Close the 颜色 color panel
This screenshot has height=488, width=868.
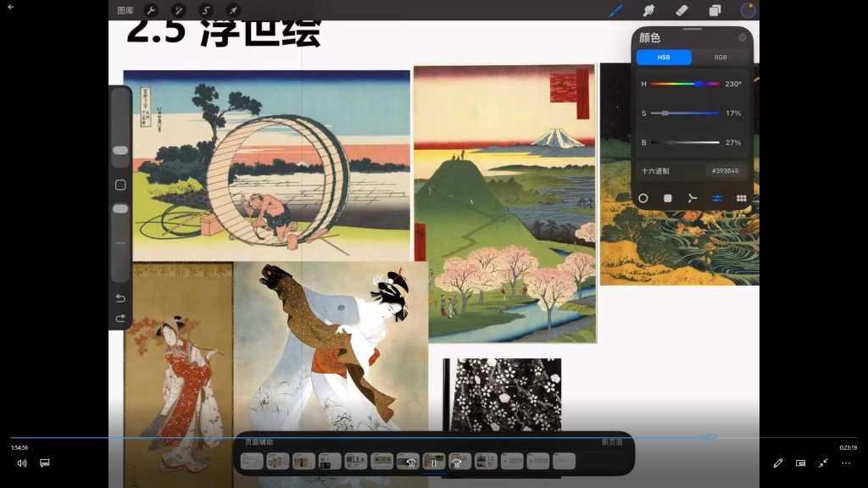[743, 37]
